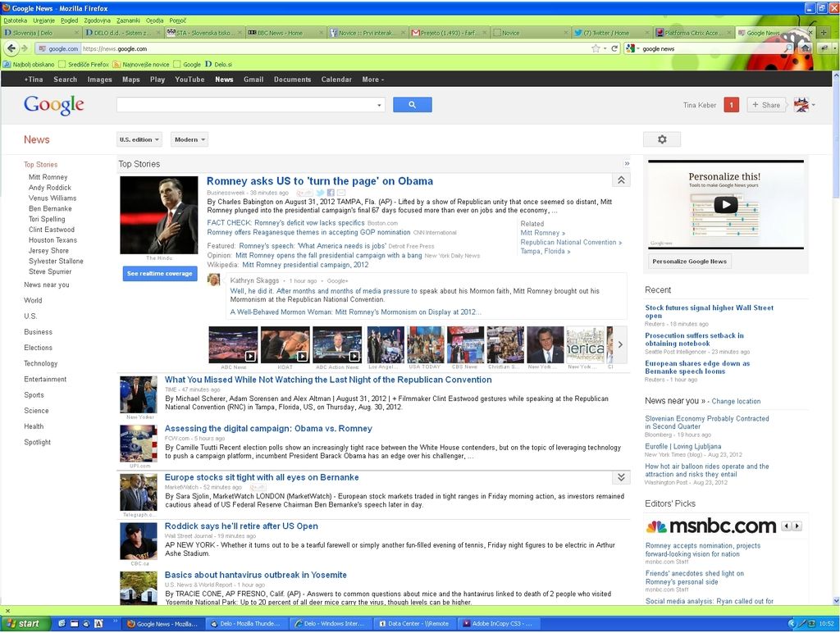Screen dimensions: 840x633
Task: Click YouTube in the Google bar
Action: pyautogui.click(x=189, y=80)
